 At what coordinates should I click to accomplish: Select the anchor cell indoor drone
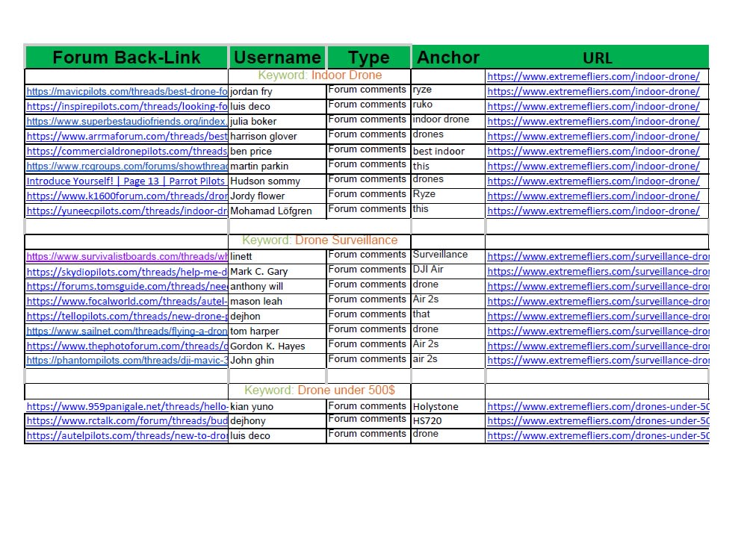point(448,121)
